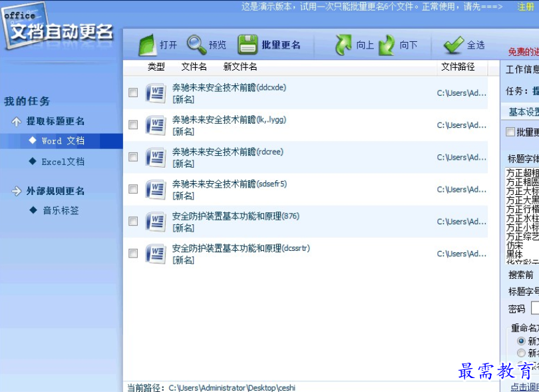539x392 pixels.
Task: Select the 仿宋 font in the list
Action: tap(514, 246)
